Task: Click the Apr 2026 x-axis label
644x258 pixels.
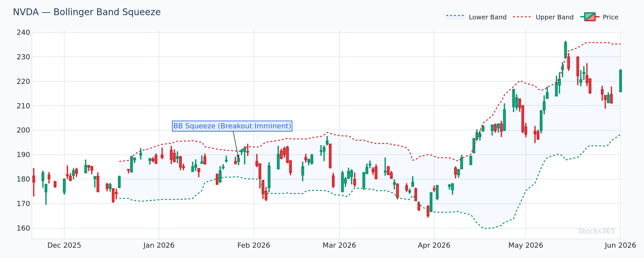Action: (434, 245)
